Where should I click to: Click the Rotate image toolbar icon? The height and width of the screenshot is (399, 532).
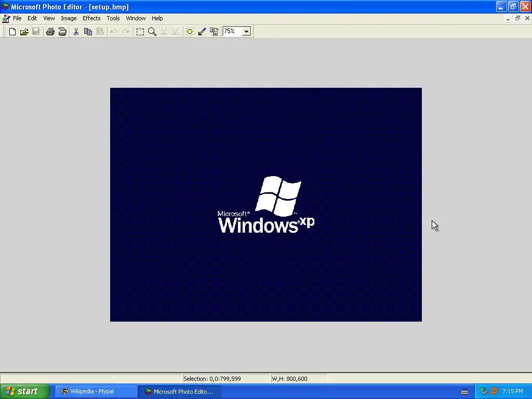point(214,32)
